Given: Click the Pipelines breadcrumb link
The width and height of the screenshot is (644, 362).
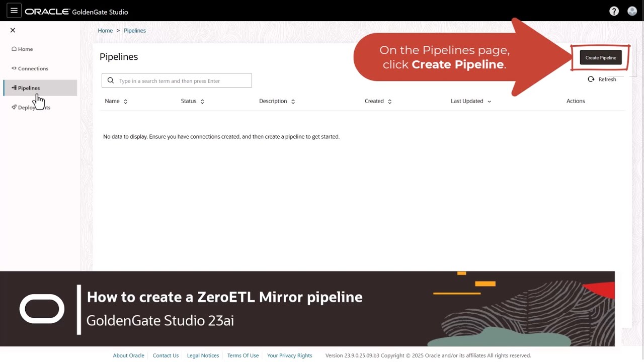Looking at the screenshot, I should (x=135, y=31).
